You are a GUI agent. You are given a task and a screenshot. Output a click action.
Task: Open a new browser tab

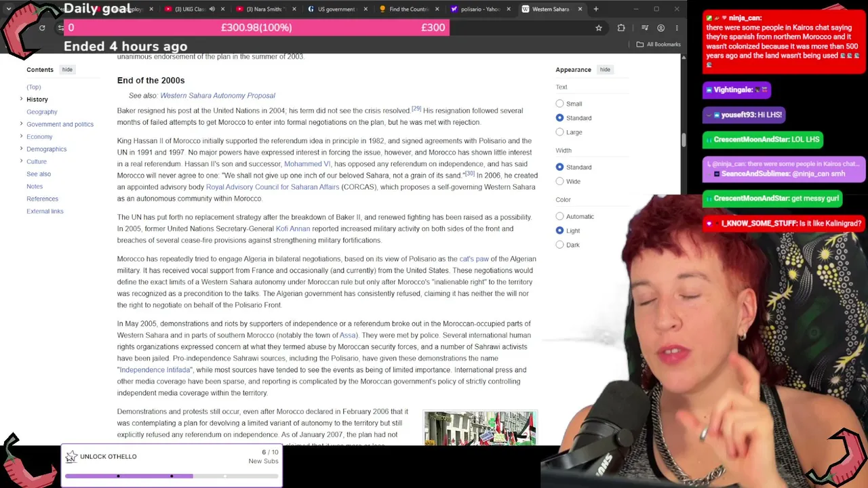pyautogui.click(x=596, y=9)
